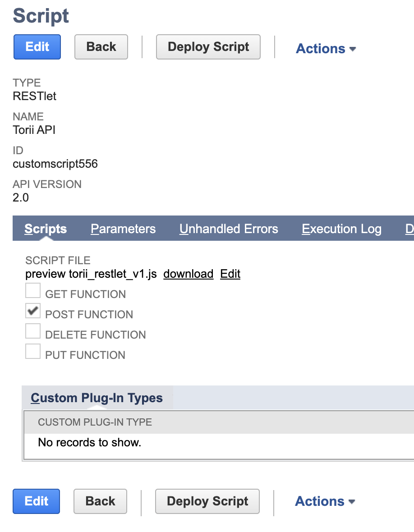Click the preview link before the script filename

tap(40, 274)
